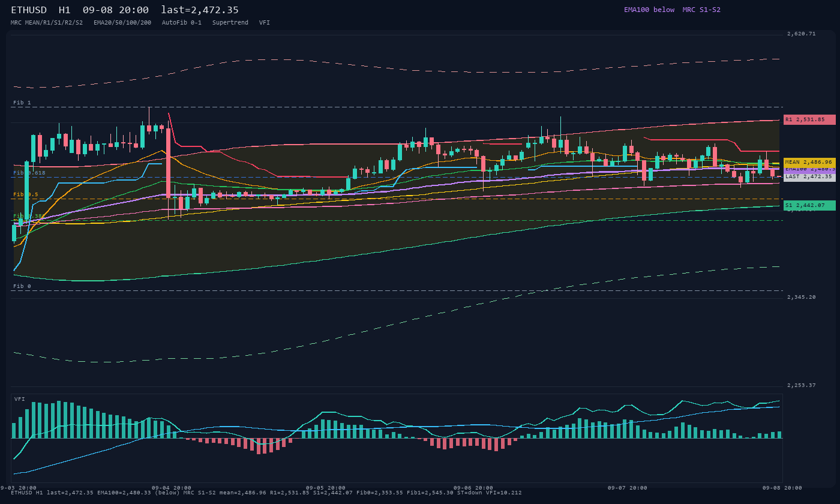
Task: Click 'EMA100=2,480.33' in the bottom status line
Action: coord(124,493)
